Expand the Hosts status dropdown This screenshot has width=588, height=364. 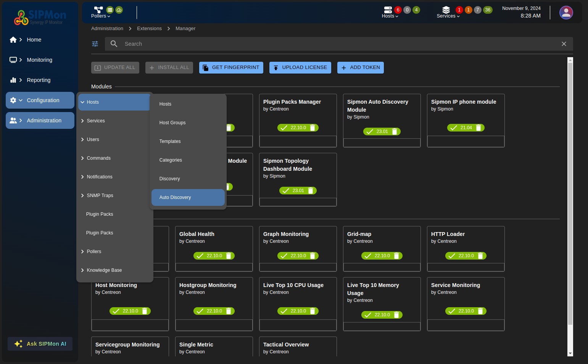(390, 16)
